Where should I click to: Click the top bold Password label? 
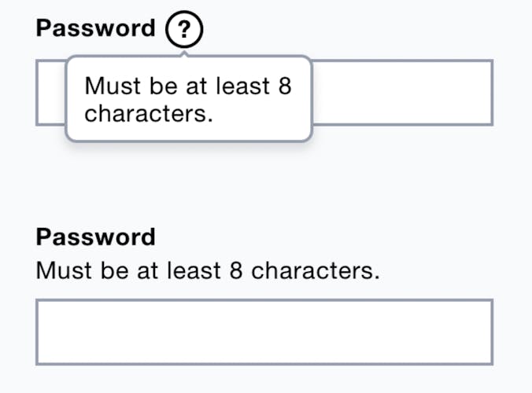click(x=96, y=28)
